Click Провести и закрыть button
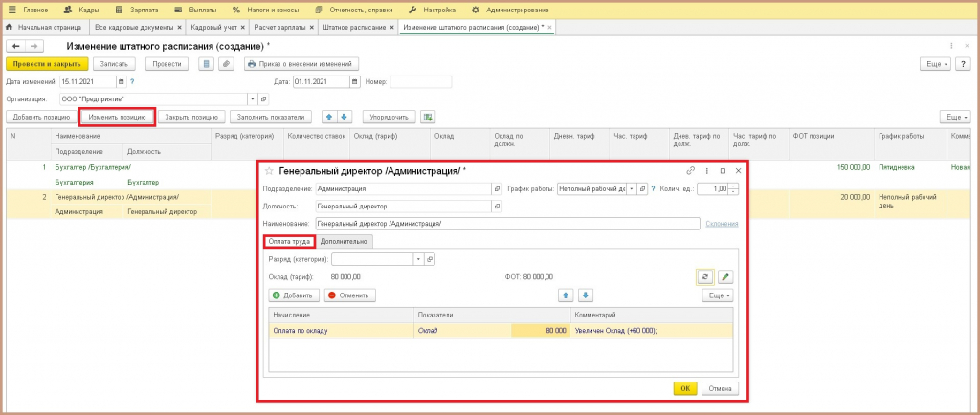Screen dimensions: 980x415 46,64
